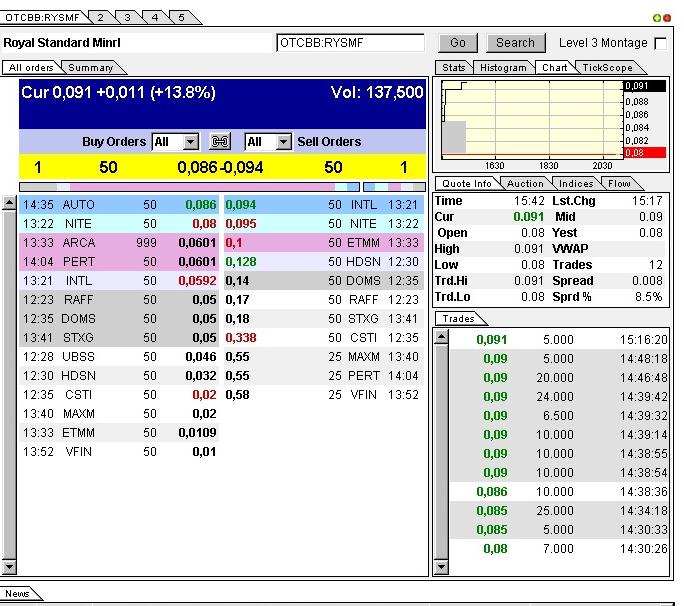Open the Summary tab
684x606 pixels.
click(91, 68)
